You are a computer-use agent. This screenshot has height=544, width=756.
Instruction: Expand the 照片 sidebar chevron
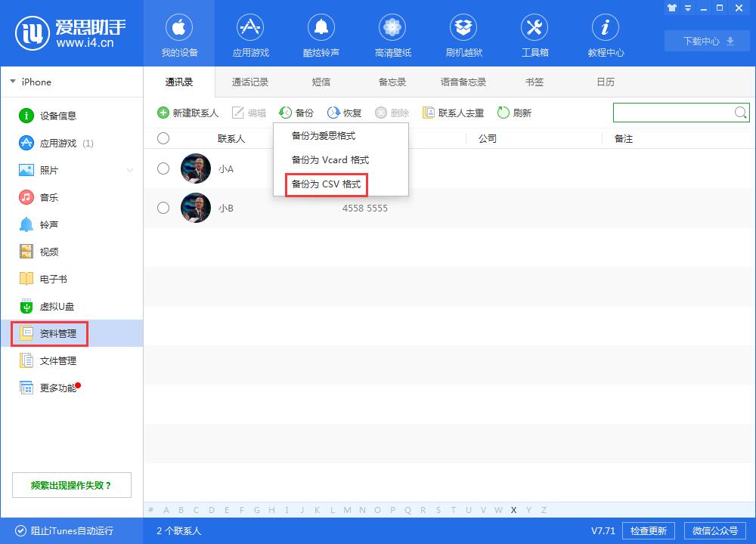[130, 170]
